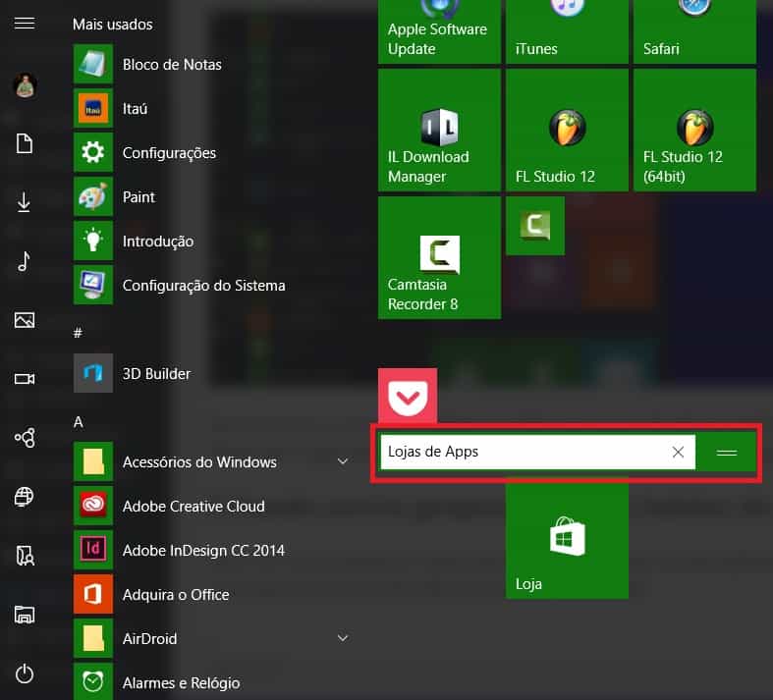The image size is (773, 700).
Task: Launch the Itaú app icon
Action: (93, 108)
